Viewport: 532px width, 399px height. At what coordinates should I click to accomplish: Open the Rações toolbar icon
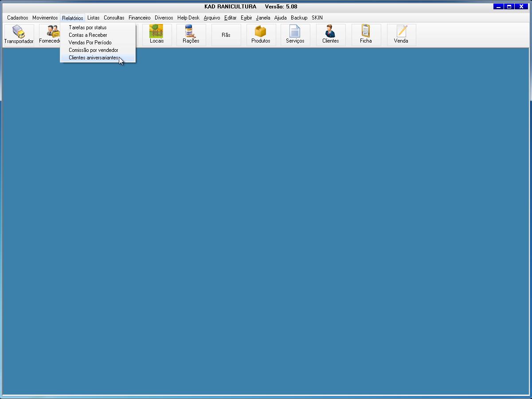191,35
